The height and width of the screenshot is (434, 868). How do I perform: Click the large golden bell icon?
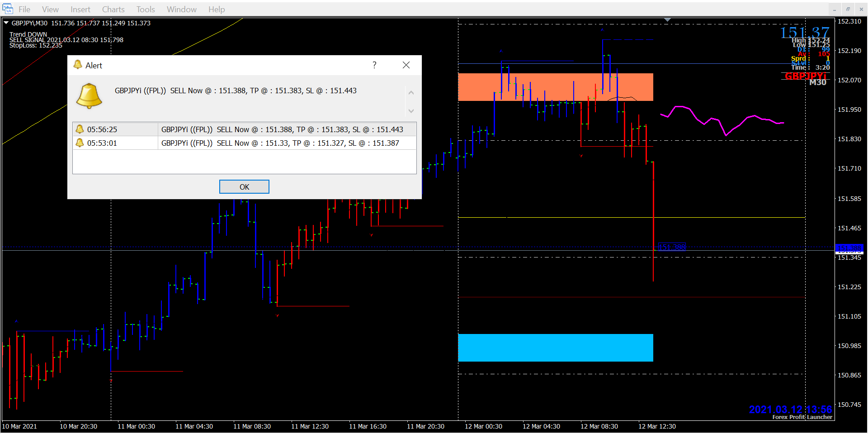(89, 95)
